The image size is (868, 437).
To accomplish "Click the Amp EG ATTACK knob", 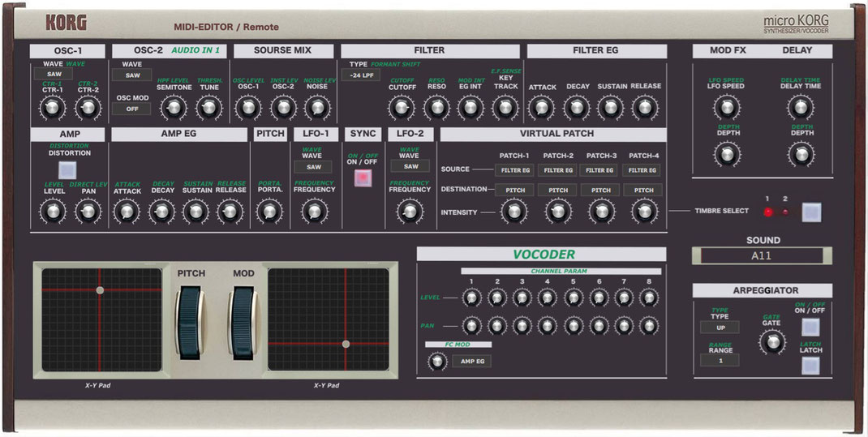I will 127,212.
